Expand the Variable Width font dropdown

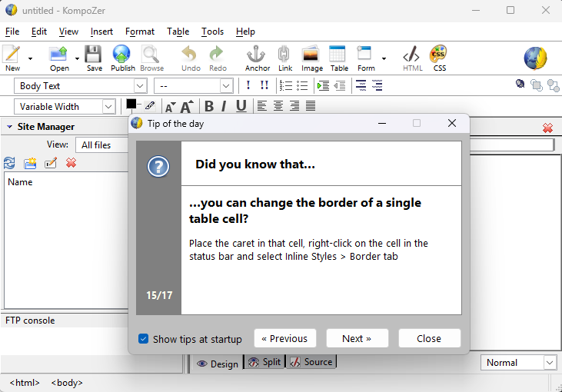[x=65, y=107]
